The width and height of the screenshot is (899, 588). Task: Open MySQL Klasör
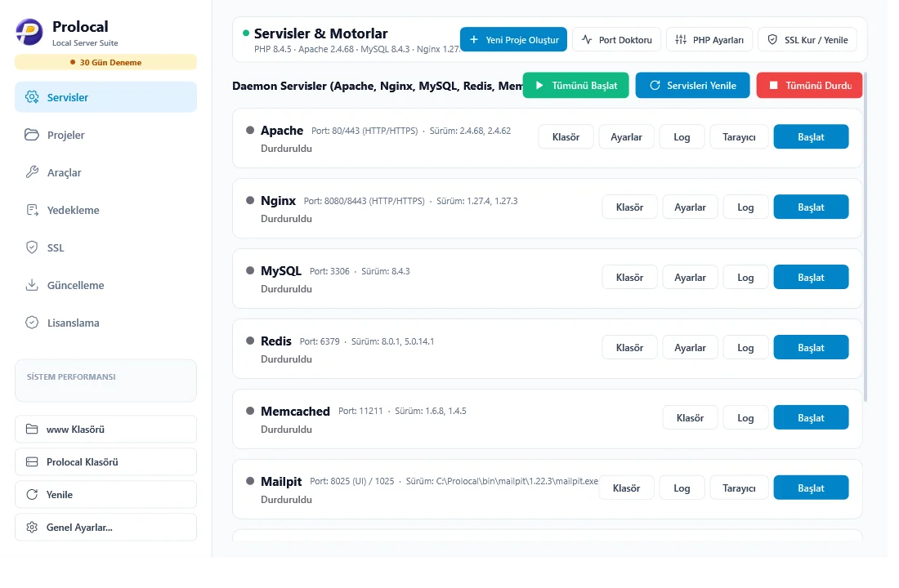tap(629, 278)
